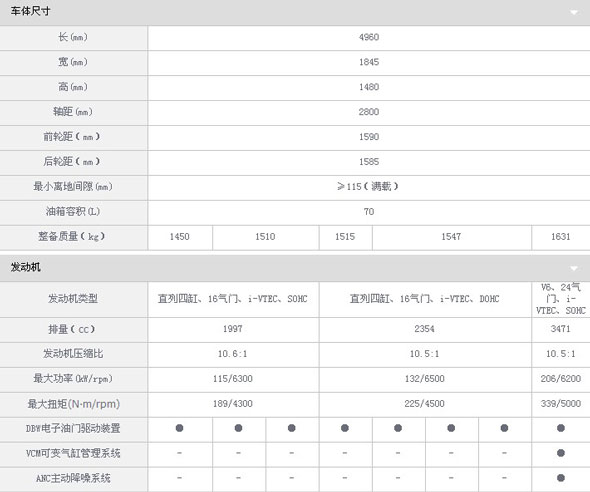Click the 车体尺寸 section header title
This screenshot has width=590, height=492.
[30, 11]
